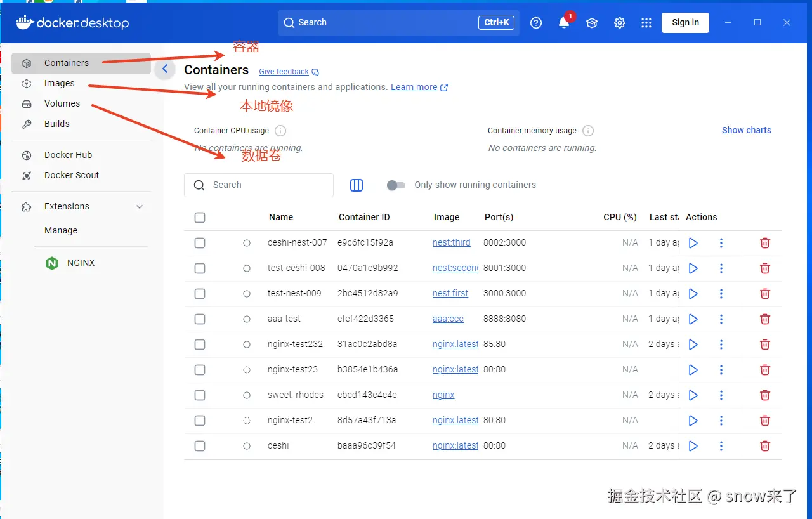812x519 pixels.
Task: Open Docker Hub in the sidebar
Action: 81,155
